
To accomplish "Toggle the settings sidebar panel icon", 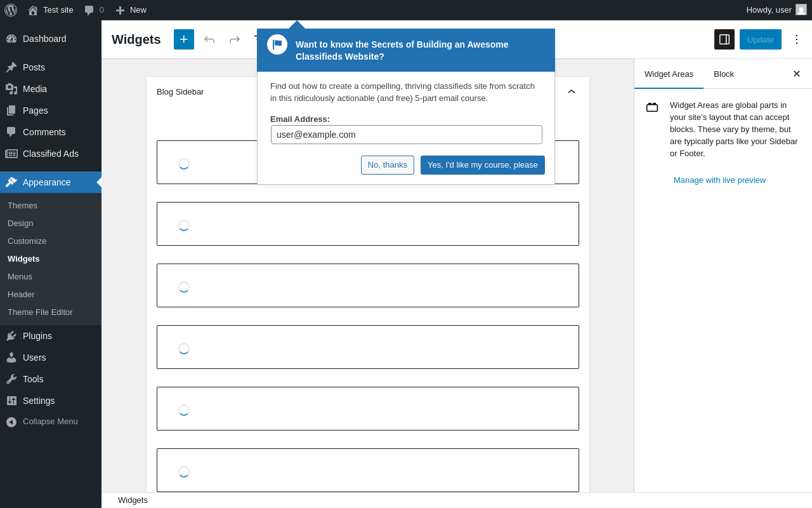I will [x=724, y=39].
